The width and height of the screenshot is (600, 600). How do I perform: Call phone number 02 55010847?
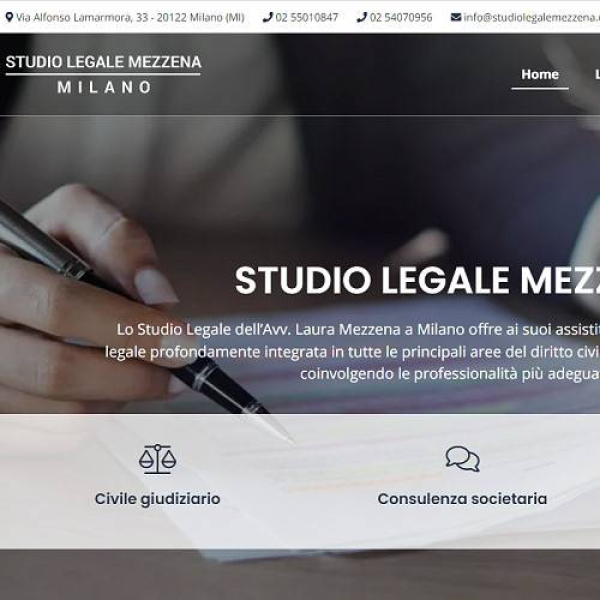[x=307, y=18]
